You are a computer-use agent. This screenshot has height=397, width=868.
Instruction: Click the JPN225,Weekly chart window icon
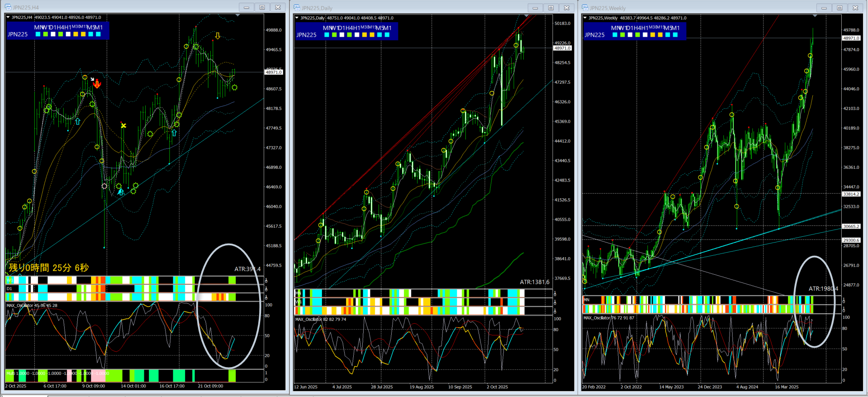[x=585, y=8]
